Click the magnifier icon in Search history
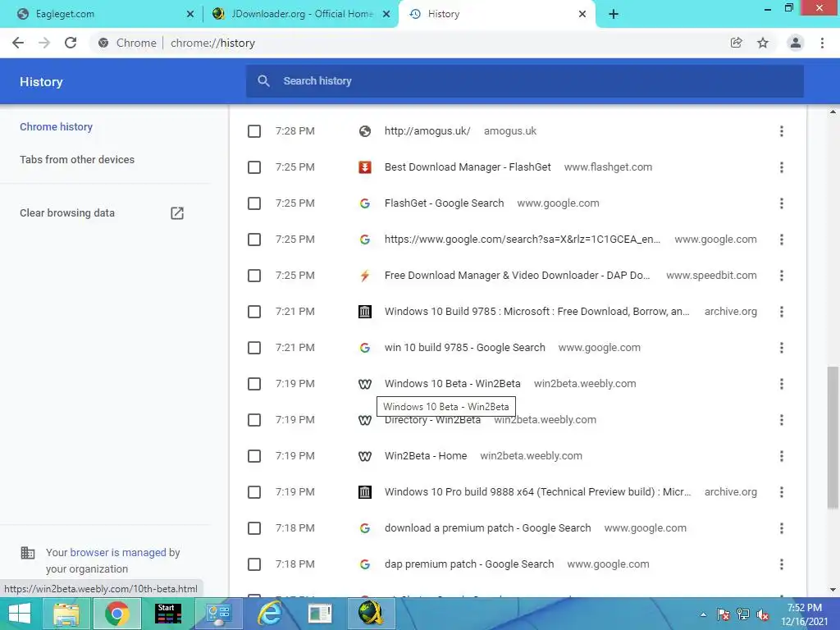Viewport: 840px width, 630px height. tap(263, 81)
